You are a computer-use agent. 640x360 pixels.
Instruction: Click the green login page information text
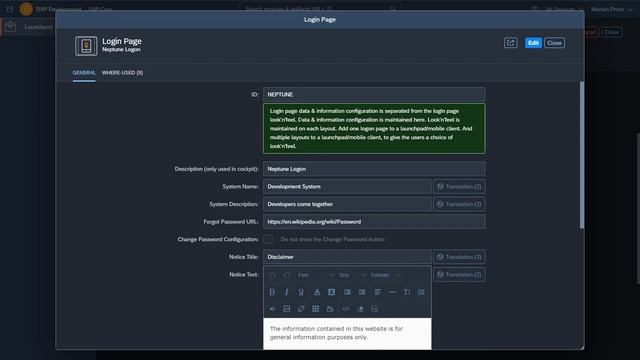click(374, 129)
